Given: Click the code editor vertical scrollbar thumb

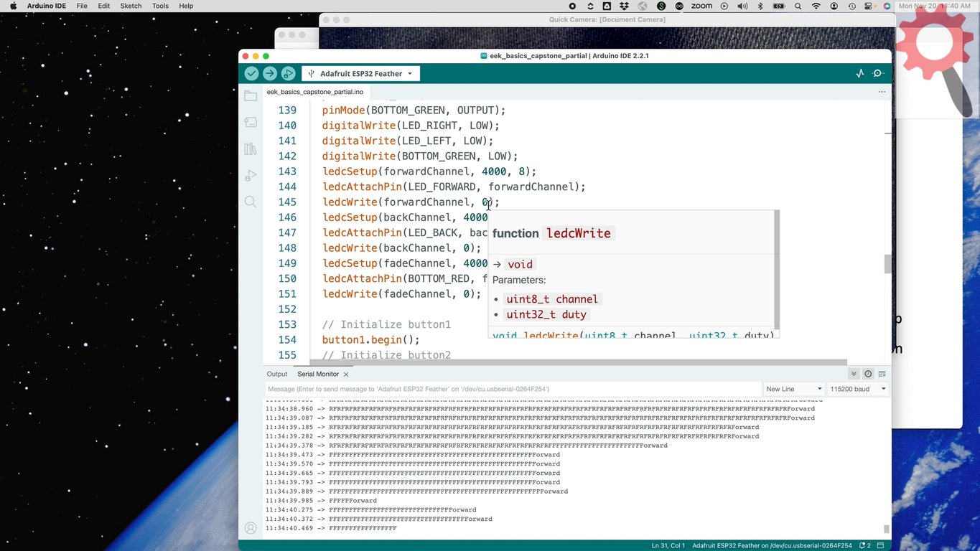Looking at the screenshot, I should [887, 264].
